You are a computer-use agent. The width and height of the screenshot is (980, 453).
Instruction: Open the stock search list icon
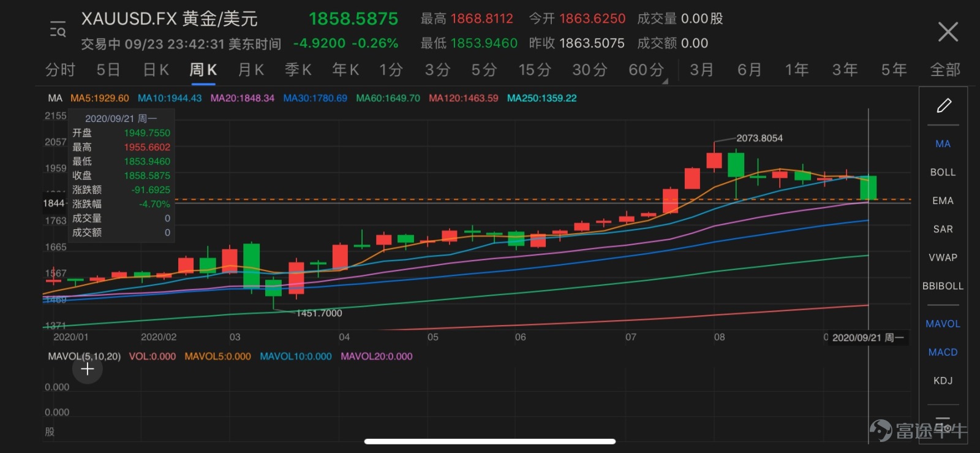[x=58, y=29]
